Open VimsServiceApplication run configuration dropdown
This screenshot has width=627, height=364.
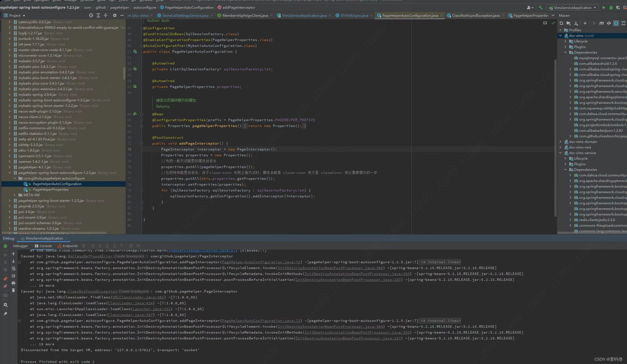(573, 8)
